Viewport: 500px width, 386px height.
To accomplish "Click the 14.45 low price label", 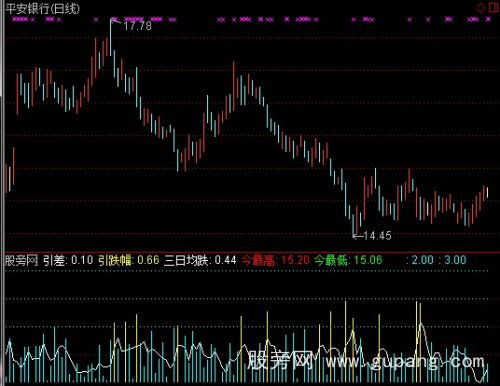I will point(377,236).
